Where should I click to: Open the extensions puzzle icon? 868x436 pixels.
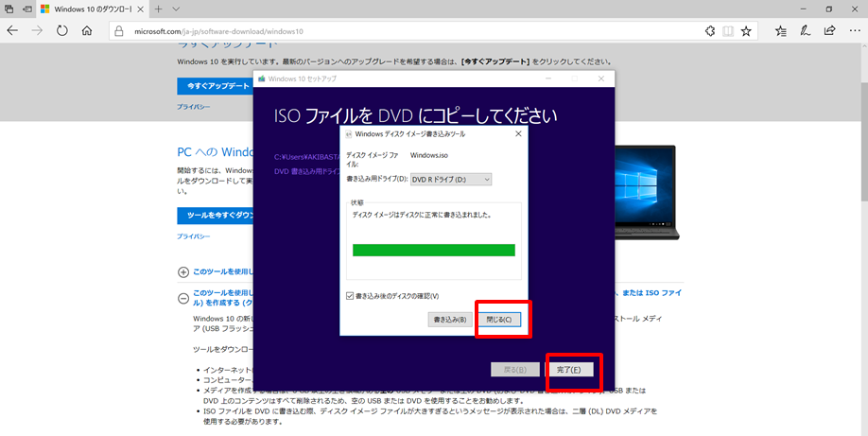[710, 31]
